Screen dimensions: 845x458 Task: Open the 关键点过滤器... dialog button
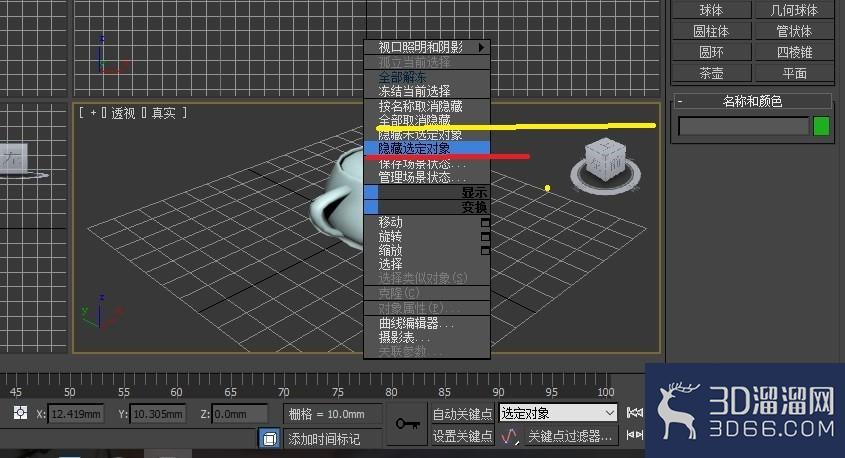570,436
